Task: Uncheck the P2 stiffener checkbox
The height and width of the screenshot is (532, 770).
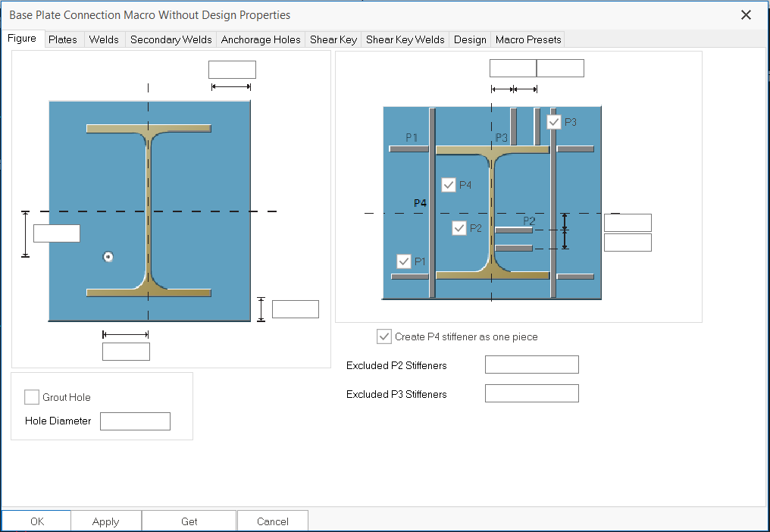Action: pos(459,227)
